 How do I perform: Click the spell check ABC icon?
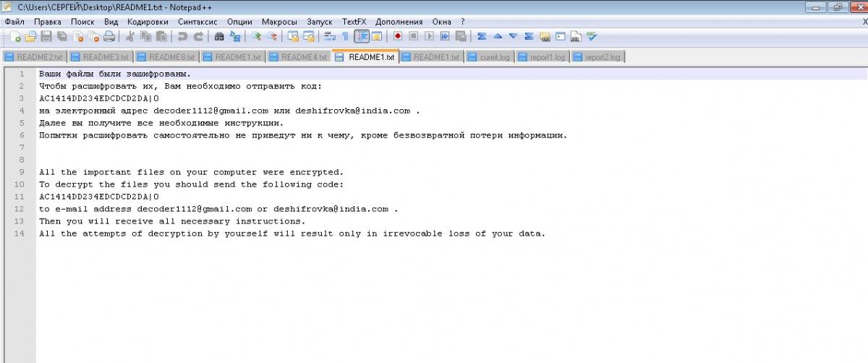coord(592,36)
